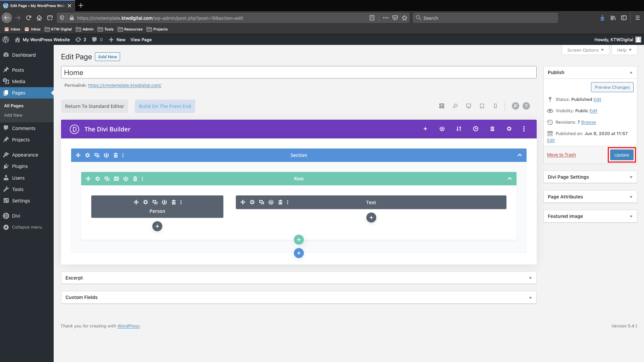644x362 pixels.
Task: Select desktop view icon
Action: pos(469,106)
